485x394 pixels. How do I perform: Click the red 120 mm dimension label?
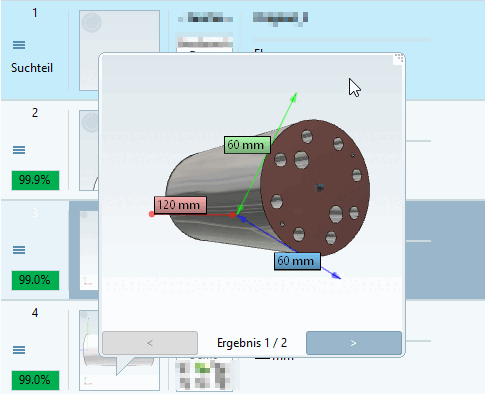coord(180,205)
